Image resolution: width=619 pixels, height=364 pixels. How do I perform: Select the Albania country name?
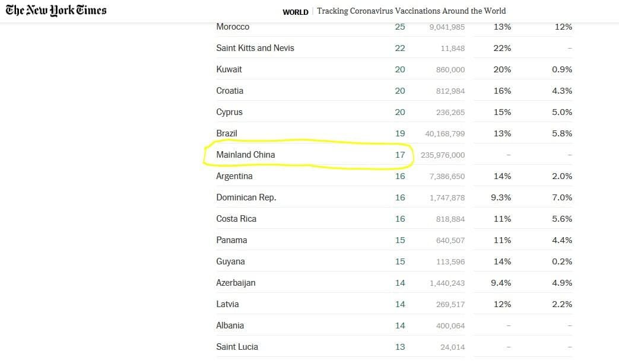pos(230,325)
